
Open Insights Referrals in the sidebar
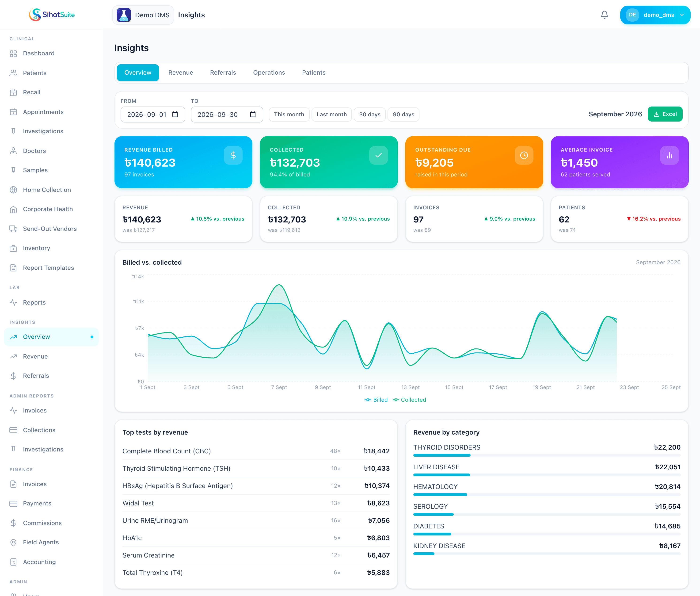click(51, 376)
